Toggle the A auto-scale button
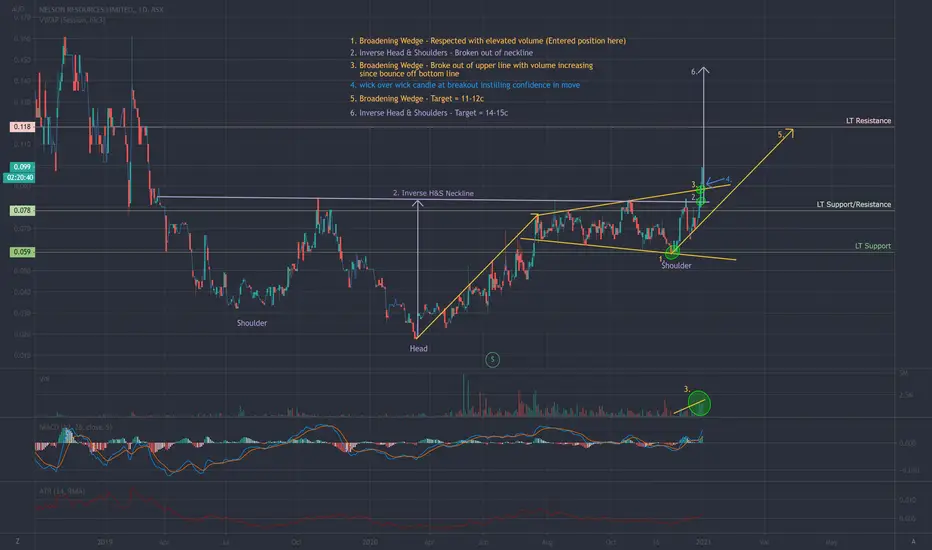Image resolution: width=932 pixels, height=550 pixels. [x=914, y=541]
